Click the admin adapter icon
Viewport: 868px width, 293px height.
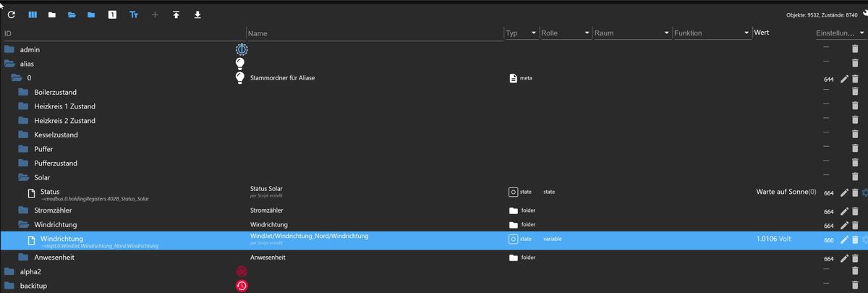tap(242, 49)
